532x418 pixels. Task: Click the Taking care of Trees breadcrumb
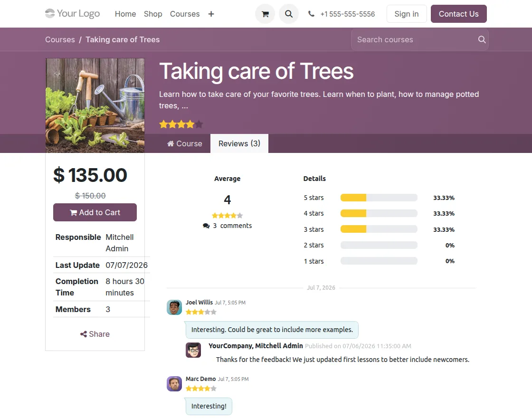(x=123, y=39)
